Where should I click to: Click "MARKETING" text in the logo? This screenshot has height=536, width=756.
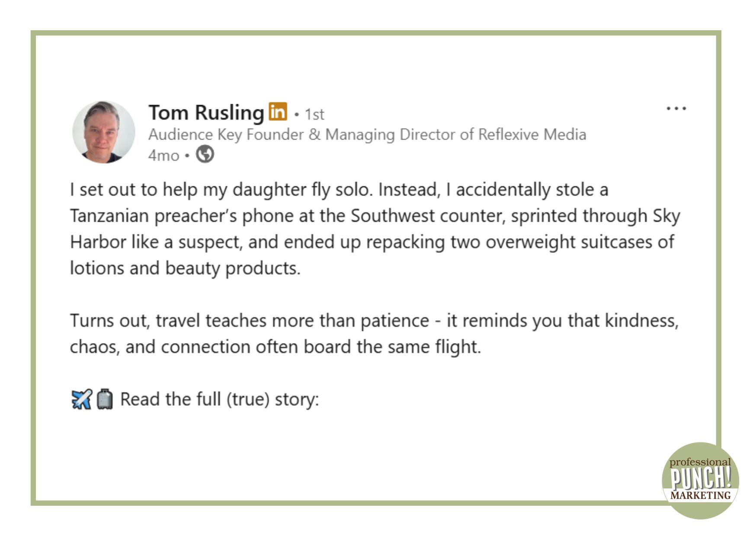(700, 495)
